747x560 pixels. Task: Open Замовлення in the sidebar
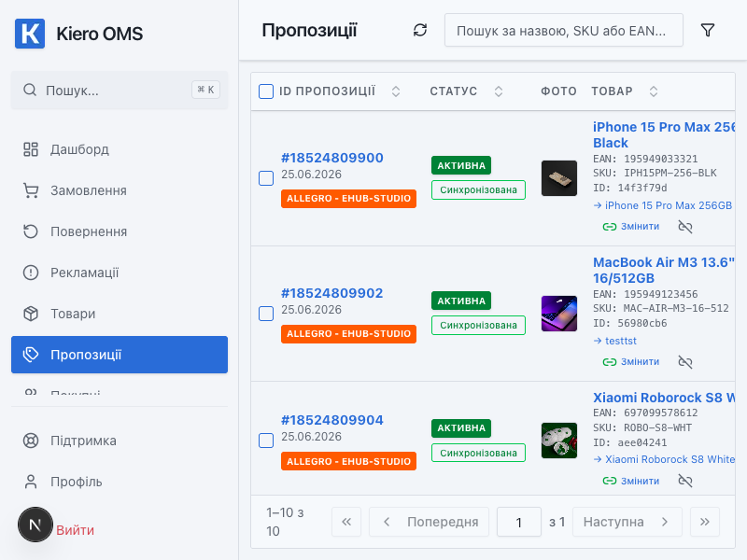coord(120,190)
